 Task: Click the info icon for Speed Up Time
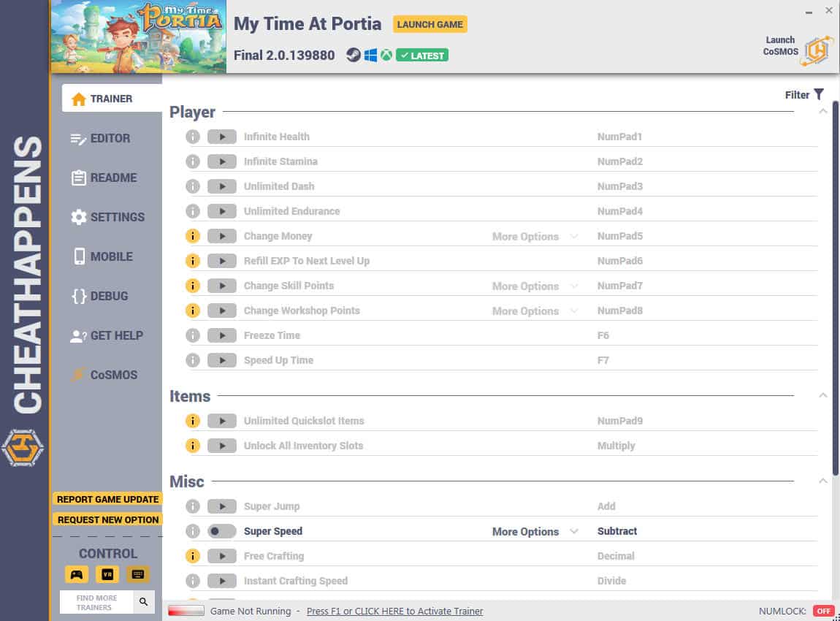tap(193, 360)
